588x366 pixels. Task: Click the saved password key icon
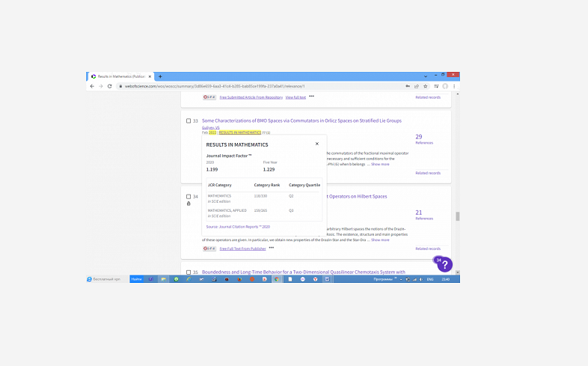[408, 86]
